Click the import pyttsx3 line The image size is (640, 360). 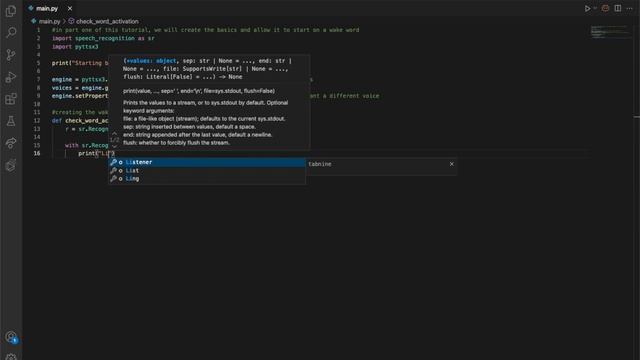tap(75, 47)
